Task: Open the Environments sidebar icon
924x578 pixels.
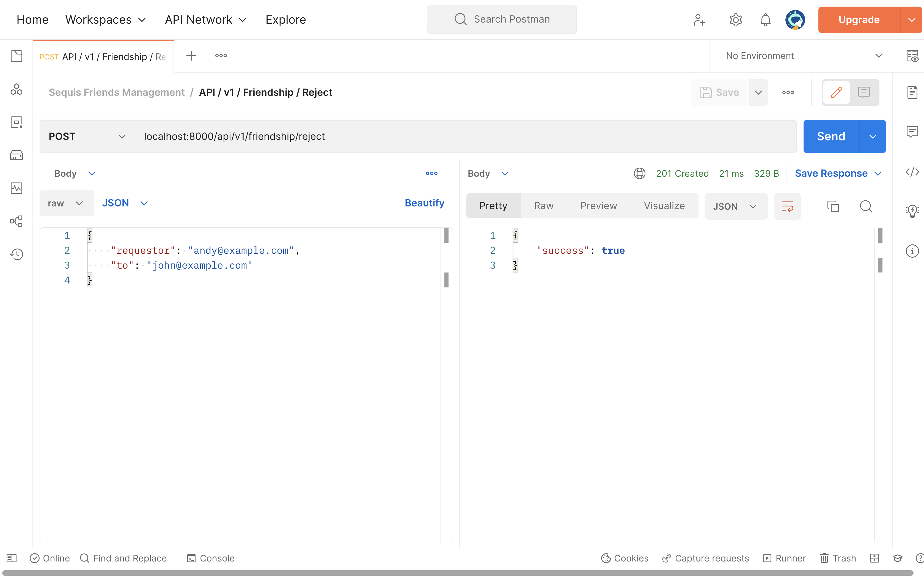Action: [x=16, y=122]
